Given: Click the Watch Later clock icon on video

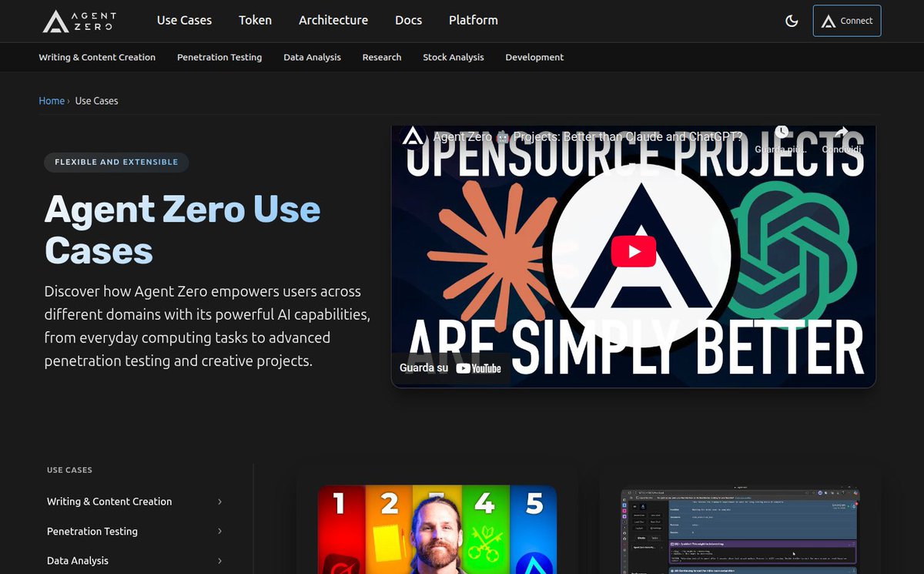Looking at the screenshot, I should coord(782,132).
